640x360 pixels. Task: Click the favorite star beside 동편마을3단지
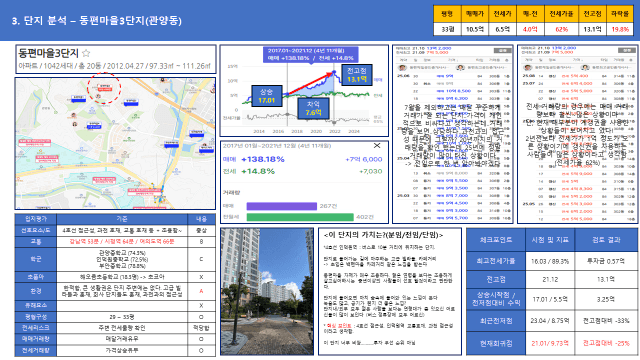click(86, 53)
